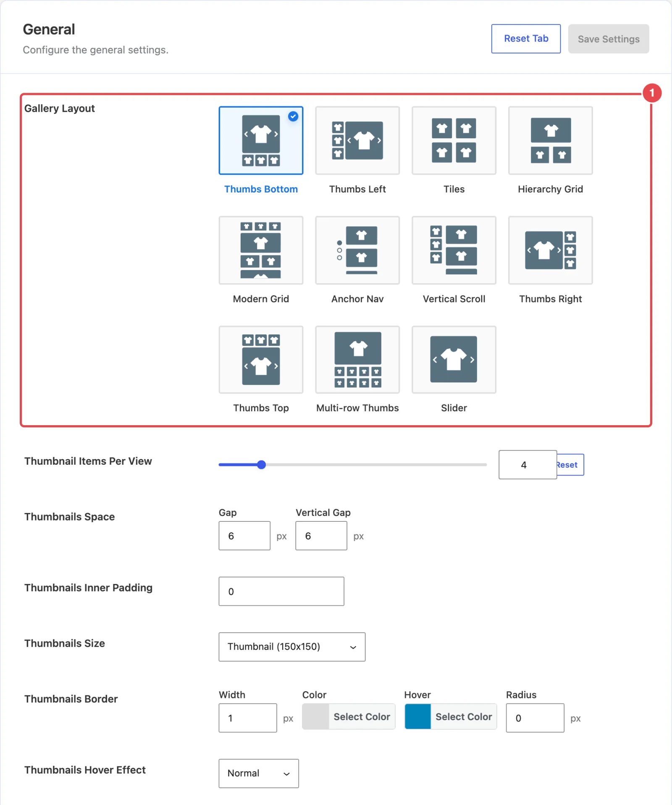This screenshot has height=805, width=672.
Task: Click the items per view number field
Action: coord(528,465)
